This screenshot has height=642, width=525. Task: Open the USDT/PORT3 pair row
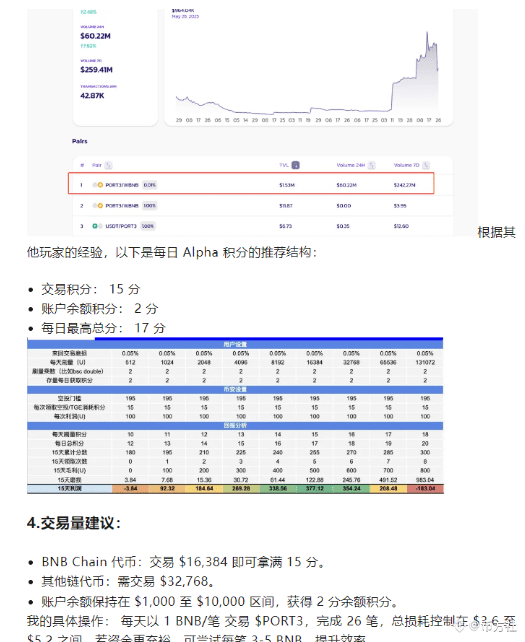[262, 226]
